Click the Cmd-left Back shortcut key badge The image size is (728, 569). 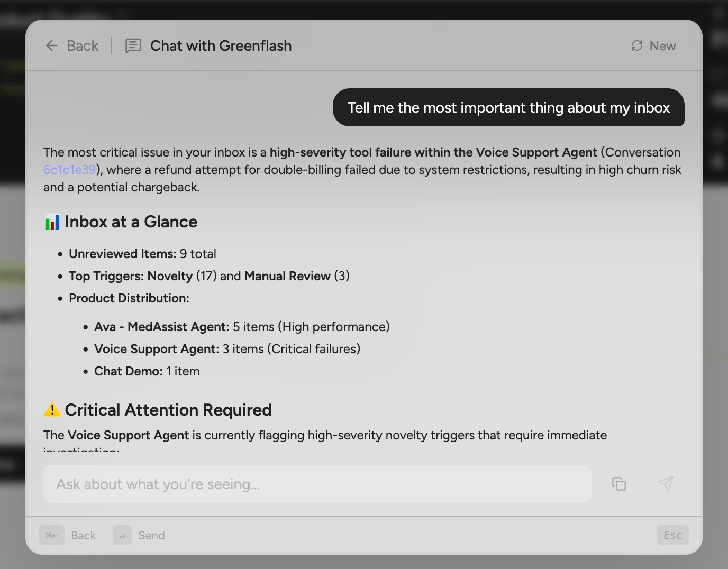click(52, 535)
